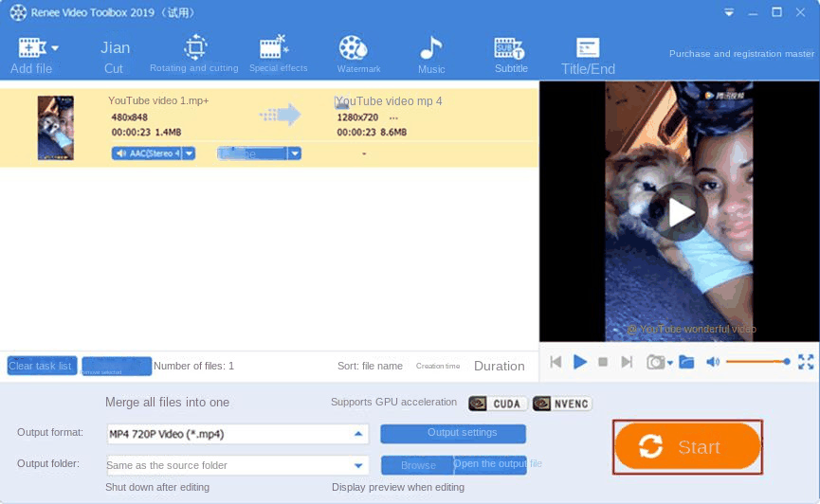Screen dimensions: 820x504
Task: Expand the Output folder dropdown
Action: (358, 465)
